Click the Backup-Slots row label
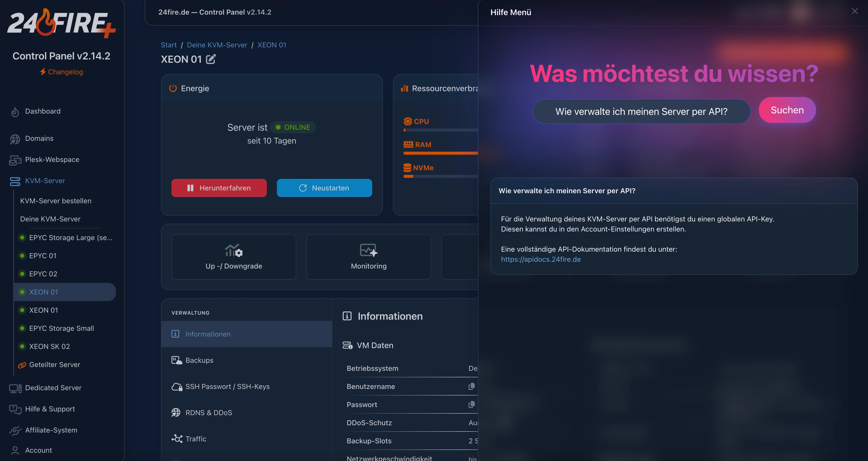Viewport: 868px width, 461px height. tap(369, 441)
